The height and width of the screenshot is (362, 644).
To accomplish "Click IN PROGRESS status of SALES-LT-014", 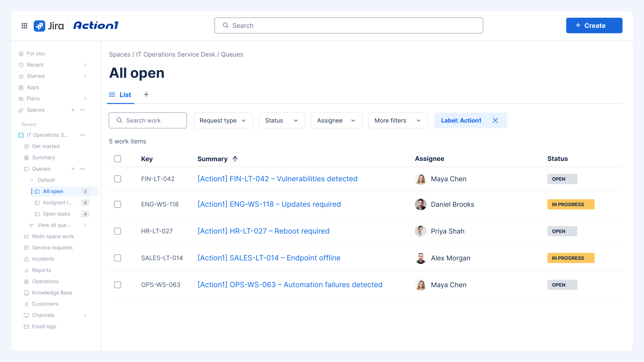I will [571, 258].
